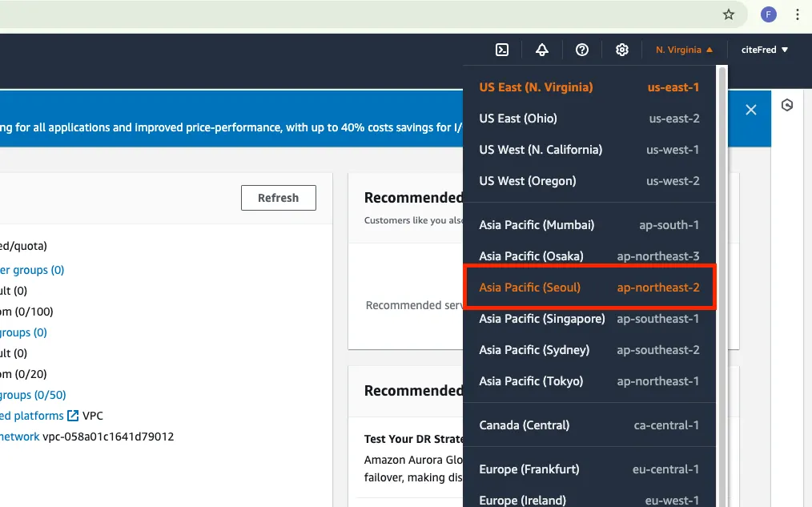Open AWS CloudShell terminal icon

tap(502, 50)
